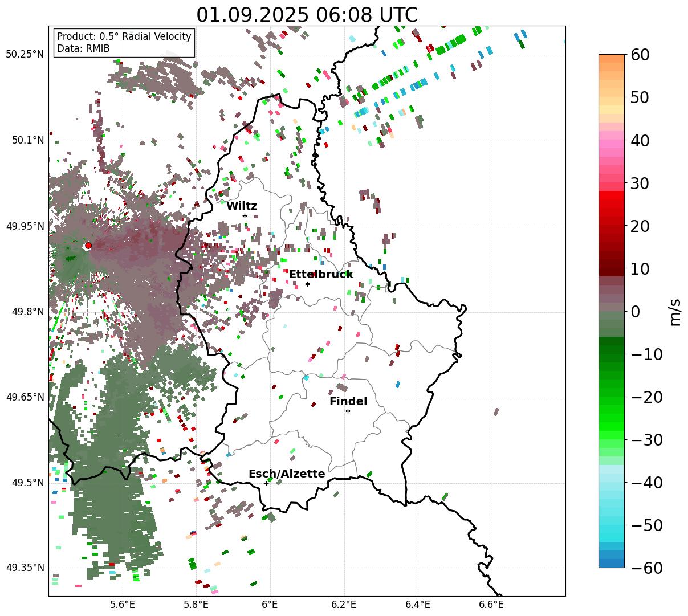The width and height of the screenshot is (688, 616).
Task: Click the colorbar tick label −30
Action: click(x=646, y=439)
